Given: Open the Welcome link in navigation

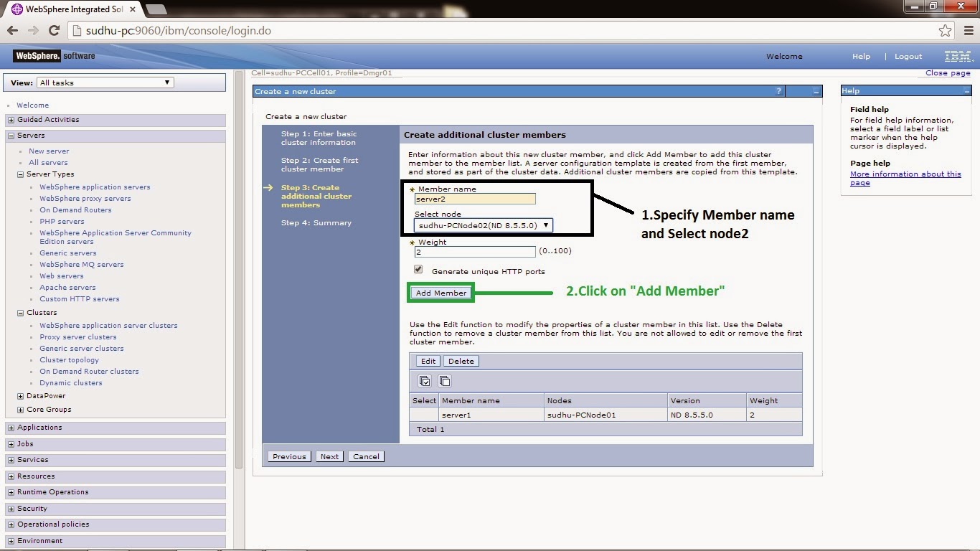Looking at the screenshot, I should (32, 105).
